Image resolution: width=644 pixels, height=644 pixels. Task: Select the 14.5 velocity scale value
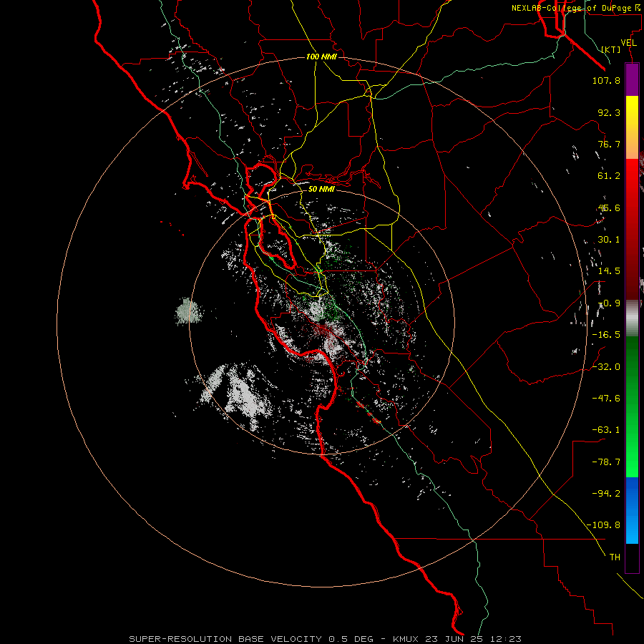click(x=609, y=271)
